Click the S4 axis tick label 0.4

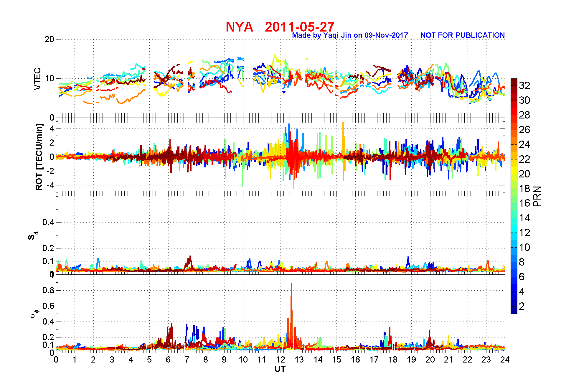pyautogui.click(x=48, y=222)
